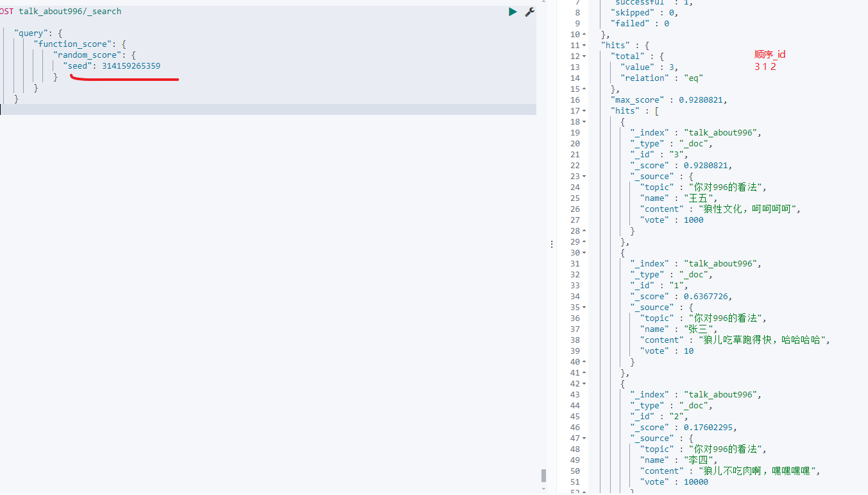Click line number 24 in the response gutter
Image resolution: width=868 pixels, height=495 pixels.
point(575,187)
